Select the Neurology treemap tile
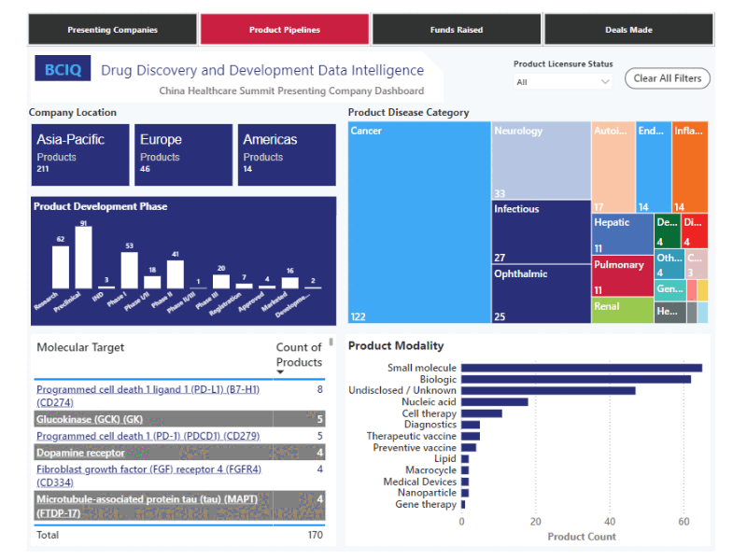 pyautogui.click(x=541, y=161)
